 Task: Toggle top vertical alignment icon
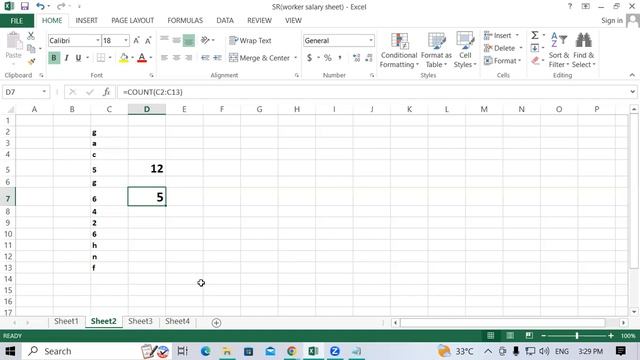[164, 40]
